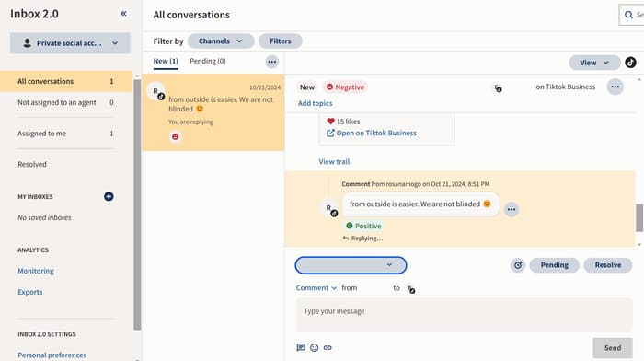Open comment bubble more options
Image resolution: width=644 pixels, height=361 pixels.
(x=511, y=209)
